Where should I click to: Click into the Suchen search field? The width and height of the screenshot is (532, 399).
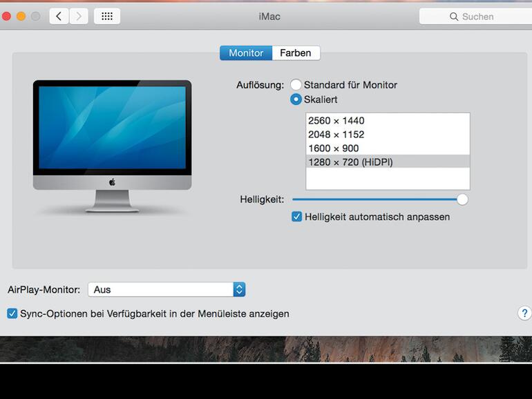click(x=475, y=17)
